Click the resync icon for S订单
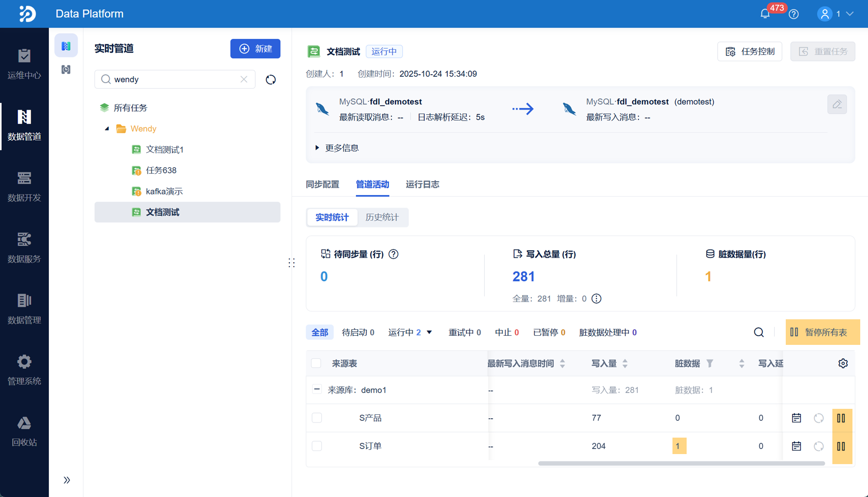 pos(819,446)
